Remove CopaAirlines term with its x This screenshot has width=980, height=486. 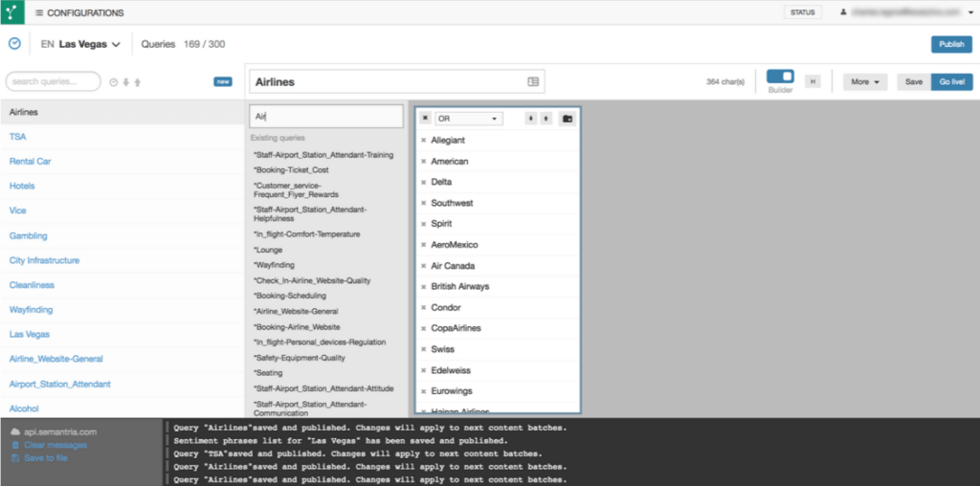click(x=424, y=328)
